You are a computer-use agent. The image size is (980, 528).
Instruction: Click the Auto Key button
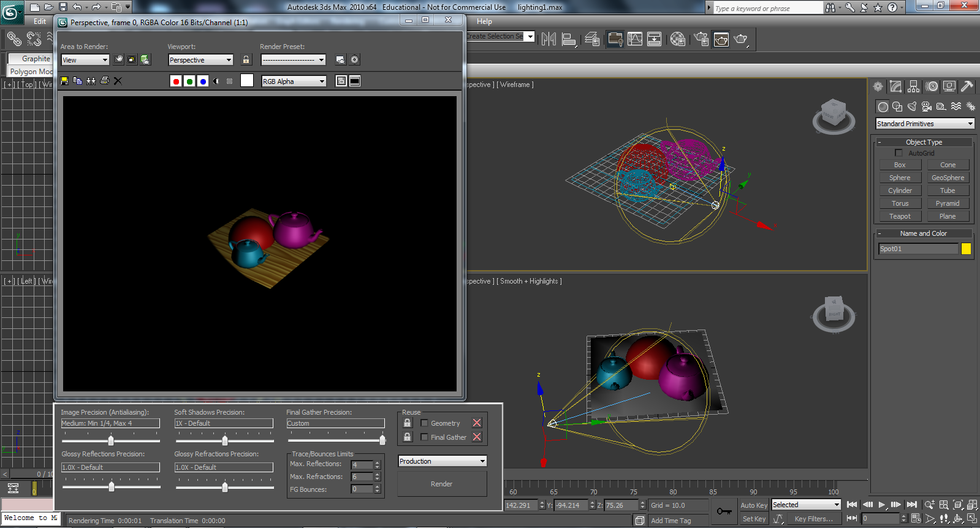tap(753, 505)
